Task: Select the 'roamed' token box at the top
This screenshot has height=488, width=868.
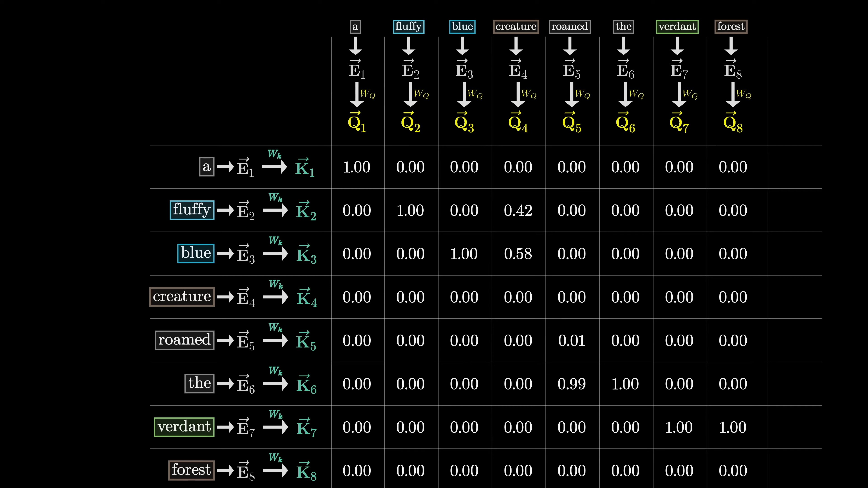Action: [x=569, y=27]
